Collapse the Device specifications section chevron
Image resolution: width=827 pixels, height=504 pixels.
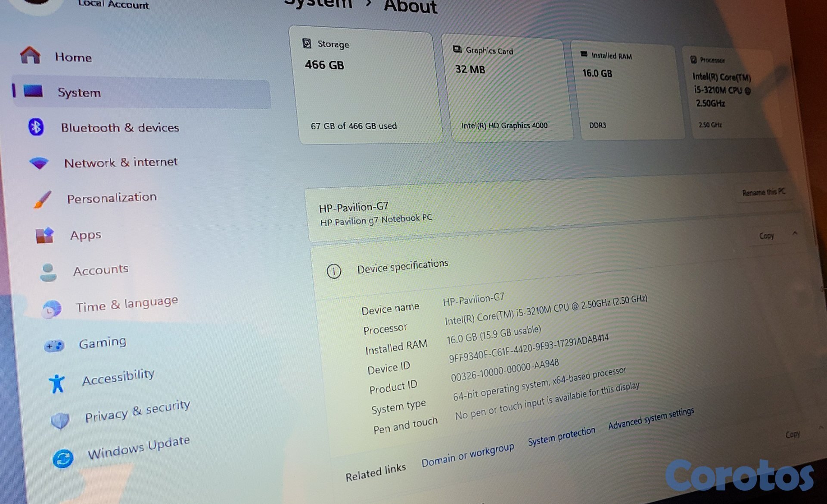(795, 233)
